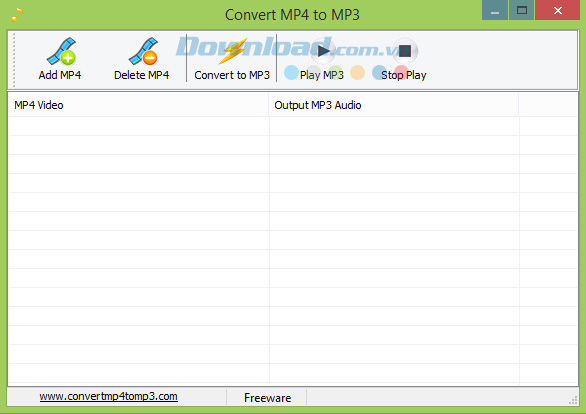Click the toolbar's dotted drag handle

(x=14, y=60)
